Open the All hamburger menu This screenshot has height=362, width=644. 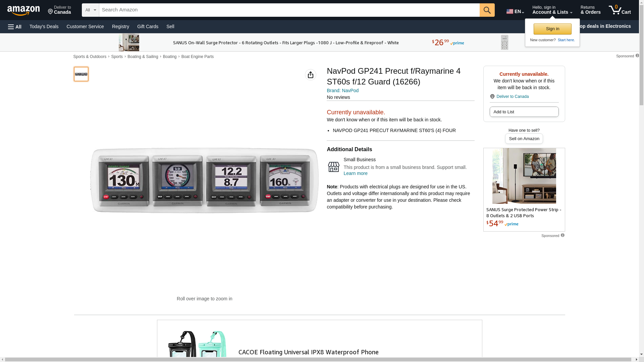15,27
